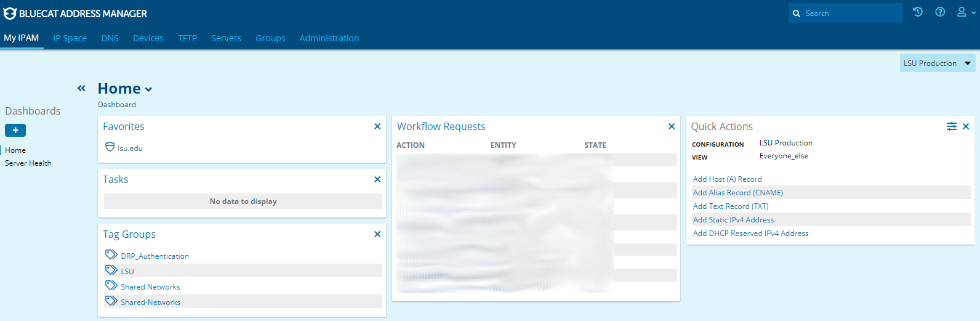Viewport: 980px width, 321px height.
Task: Open the TFTP tab
Action: (188, 38)
